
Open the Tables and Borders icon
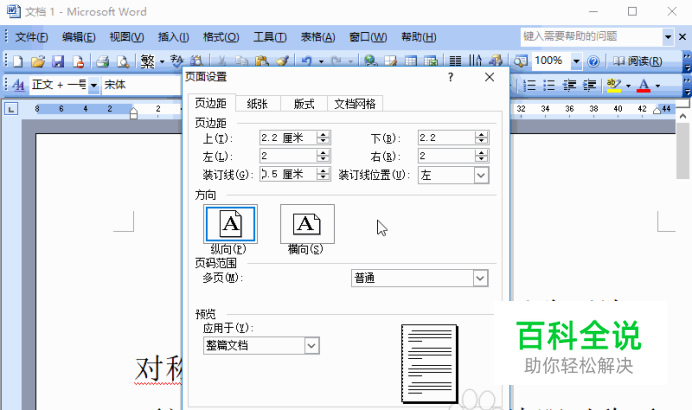coord(391,61)
